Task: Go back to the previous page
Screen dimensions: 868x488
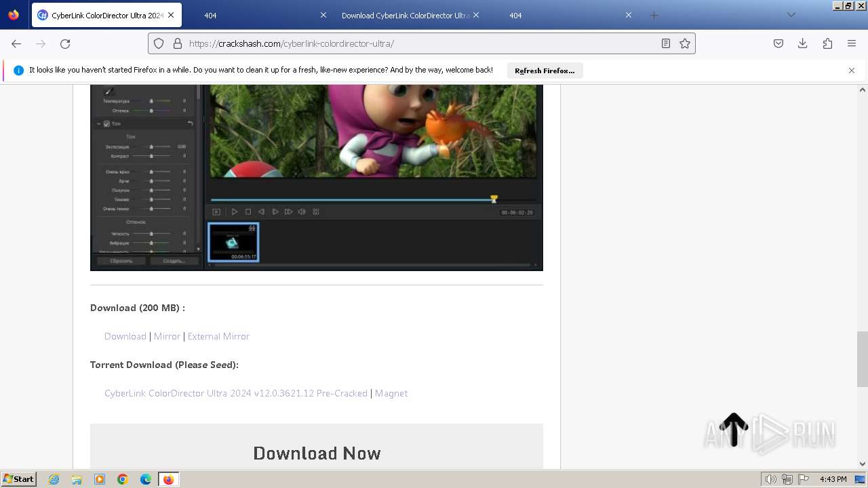Action: point(16,43)
